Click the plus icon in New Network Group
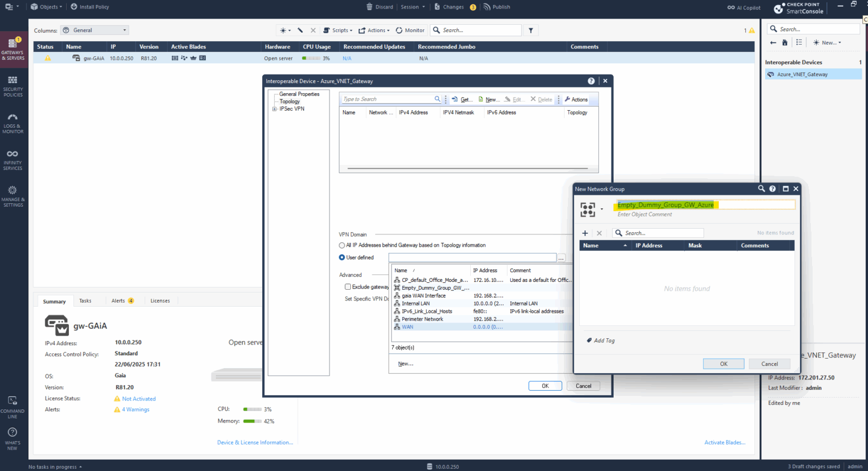This screenshot has height=471, width=868. [585, 233]
